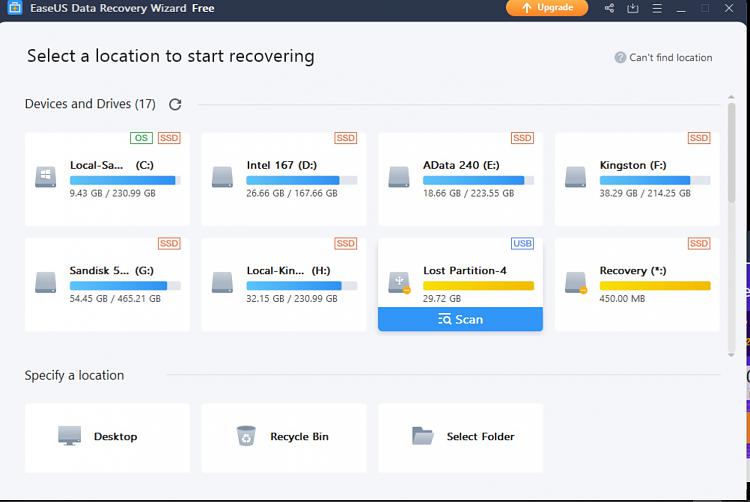This screenshot has width=750, height=502.
Task: Click the 26.66 GB / 167.66 GB text
Action: pos(292,193)
